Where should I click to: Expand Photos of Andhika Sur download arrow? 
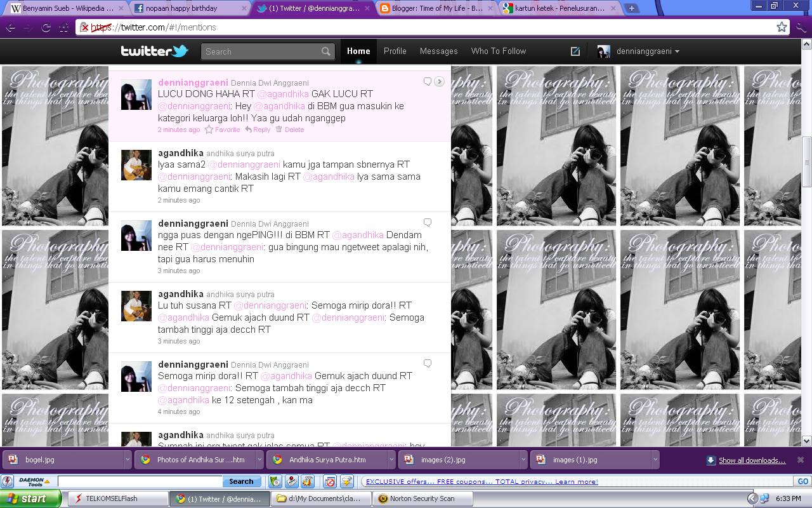tap(259, 460)
